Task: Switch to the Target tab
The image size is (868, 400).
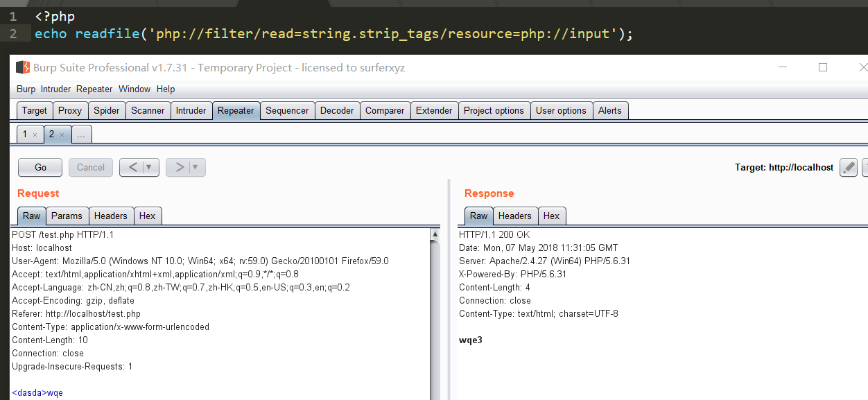Action: coord(35,110)
